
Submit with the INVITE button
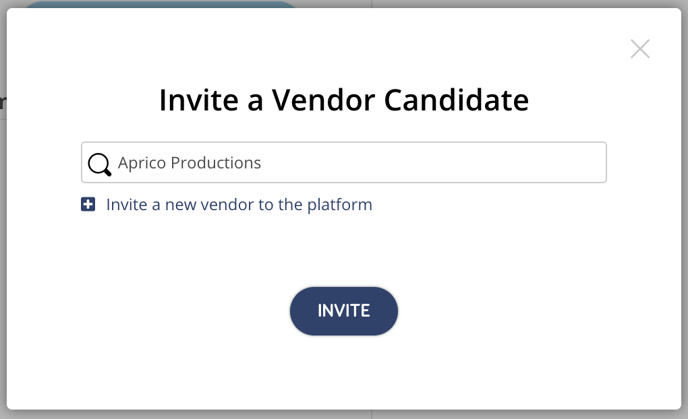(344, 311)
